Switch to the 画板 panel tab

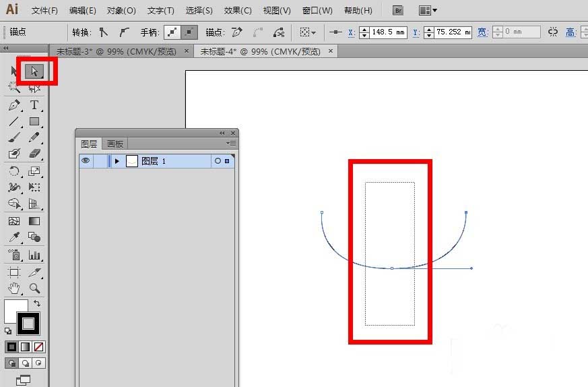click(x=115, y=144)
